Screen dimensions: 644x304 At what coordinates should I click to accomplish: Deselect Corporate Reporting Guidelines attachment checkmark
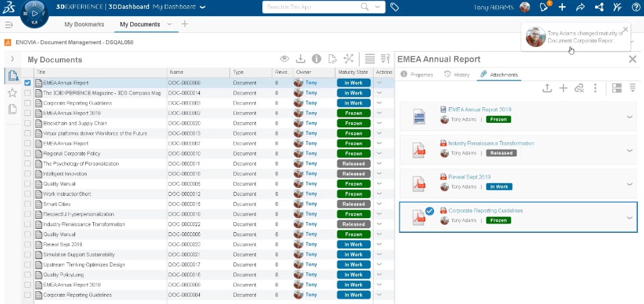(x=429, y=211)
